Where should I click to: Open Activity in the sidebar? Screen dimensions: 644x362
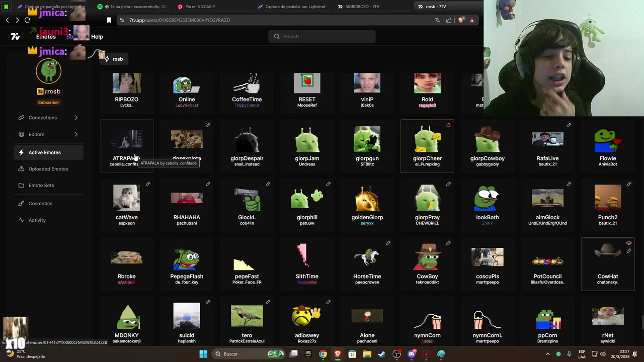tap(48, 220)
